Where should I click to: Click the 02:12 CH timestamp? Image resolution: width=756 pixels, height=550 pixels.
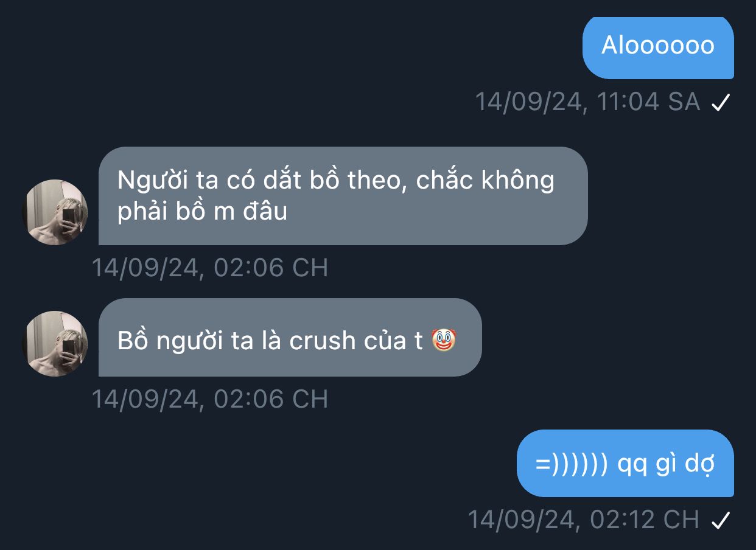point(583,520)
